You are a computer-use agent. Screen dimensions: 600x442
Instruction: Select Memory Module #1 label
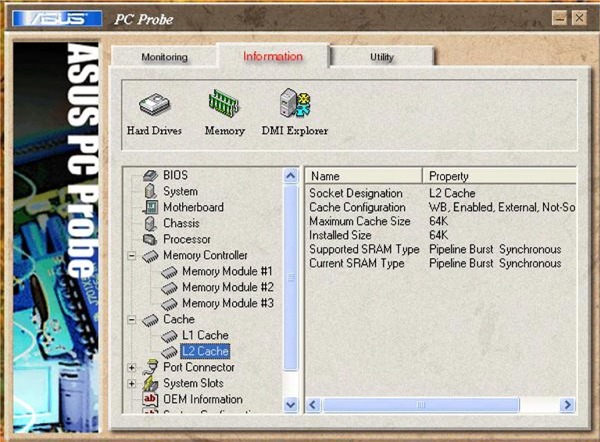click(227, 272)
